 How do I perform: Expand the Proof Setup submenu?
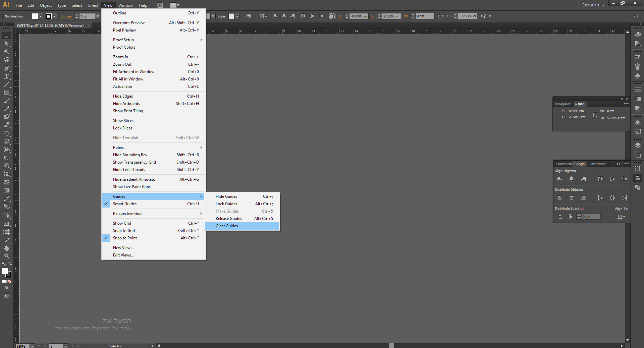pos(154,40)
